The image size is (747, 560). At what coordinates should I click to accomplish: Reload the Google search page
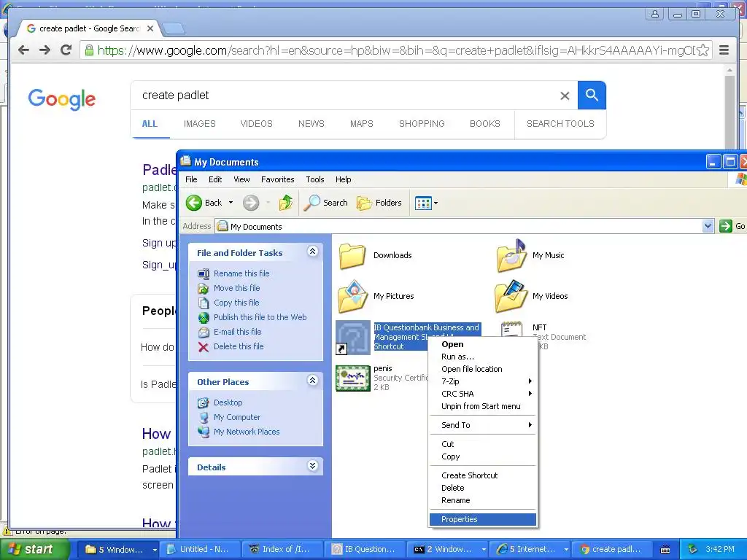66,50
